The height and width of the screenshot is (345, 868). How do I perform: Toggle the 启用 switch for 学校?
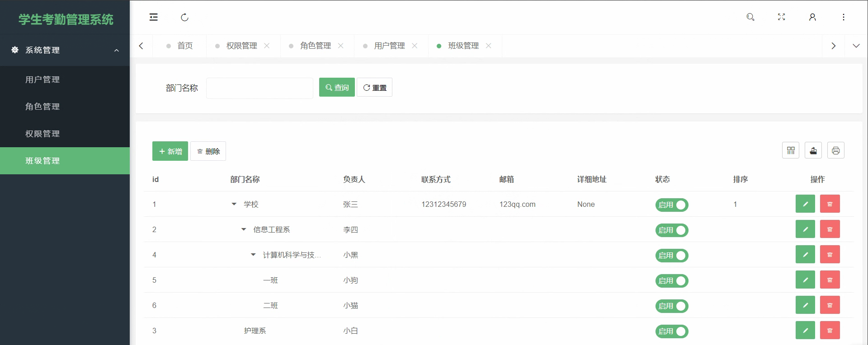[672, 205]
